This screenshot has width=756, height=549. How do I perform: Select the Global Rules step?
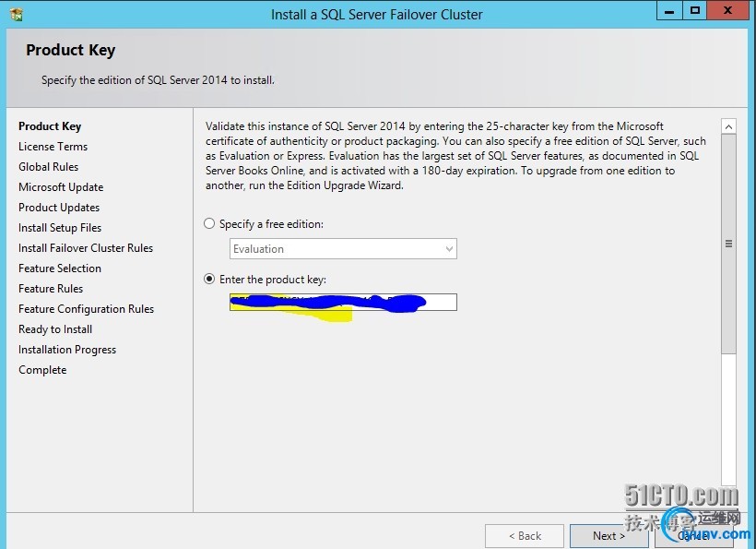48,167
